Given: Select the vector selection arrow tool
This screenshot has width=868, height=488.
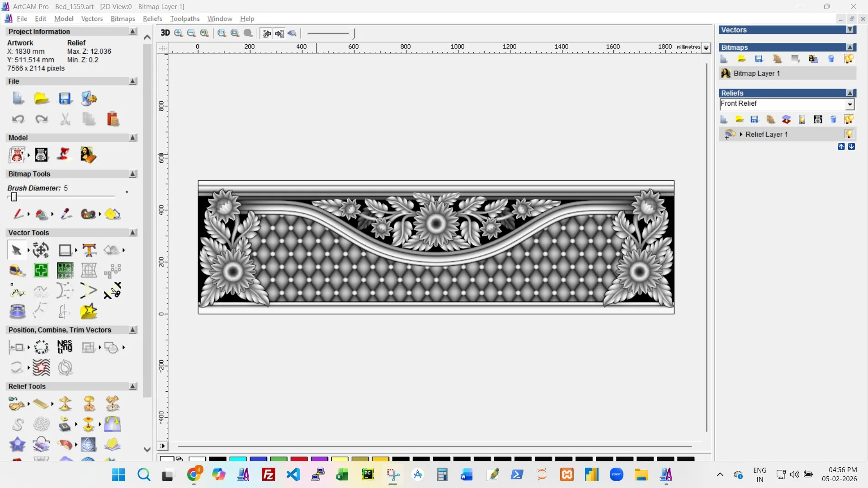Looking at the screenshot, I should click(17, 250).
